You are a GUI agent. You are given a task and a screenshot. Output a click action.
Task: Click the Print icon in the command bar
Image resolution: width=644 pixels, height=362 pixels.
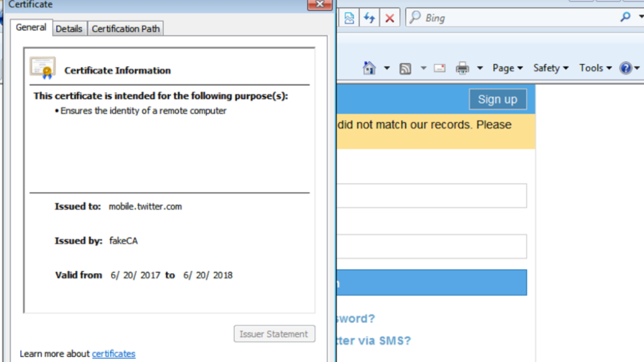(x=462, y=68)
